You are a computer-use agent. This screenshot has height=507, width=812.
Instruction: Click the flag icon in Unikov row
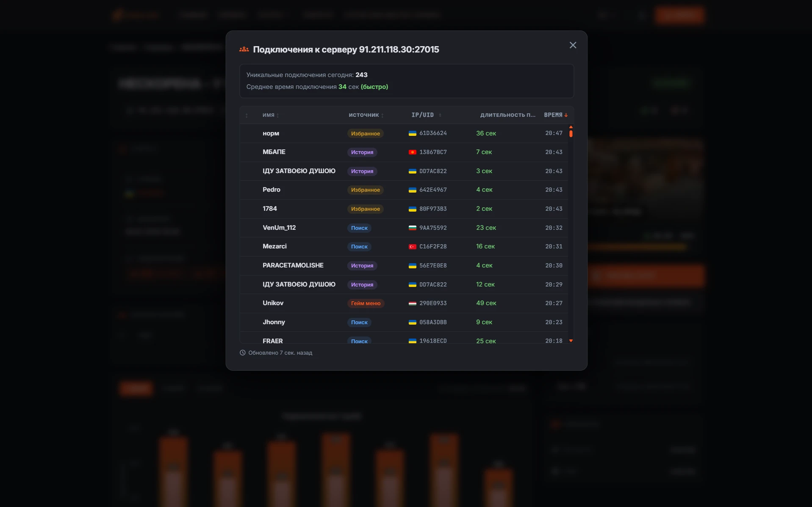[x=412, y=303]
